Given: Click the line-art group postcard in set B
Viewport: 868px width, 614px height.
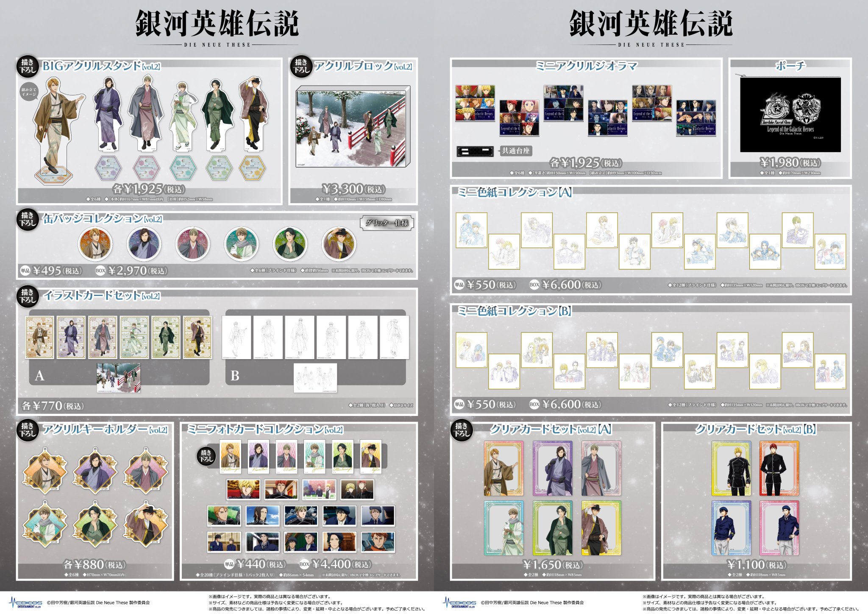Looking at the screenshot, I should pos(315,377).
